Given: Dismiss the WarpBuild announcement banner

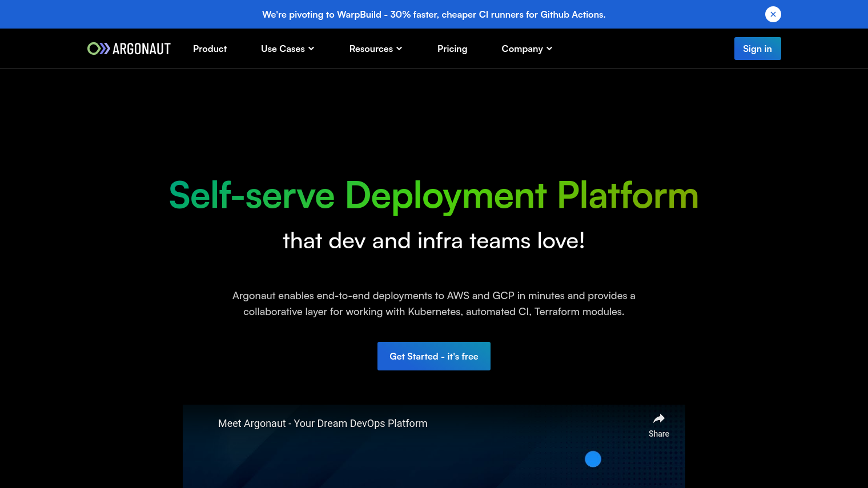Looking at the screenshot, I should (x=773, y=14).
